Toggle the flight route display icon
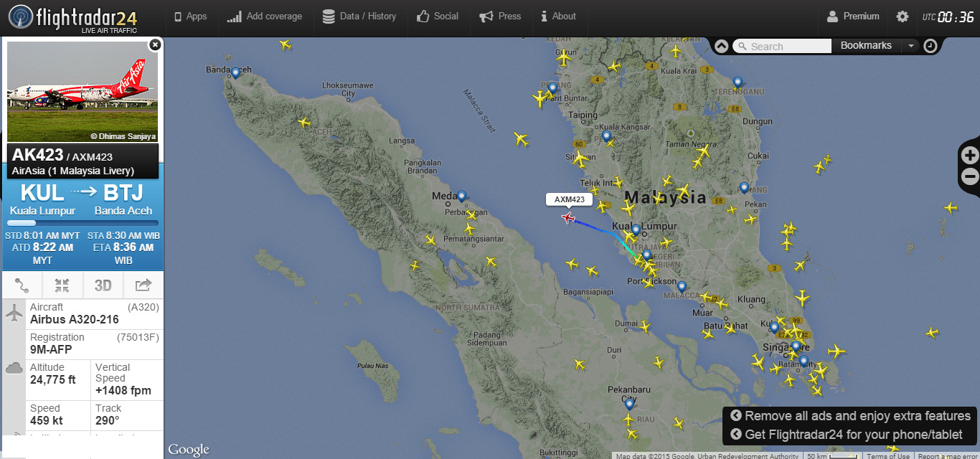The height and width of the screenshot is (459, 980). click(x=22, y=285)
